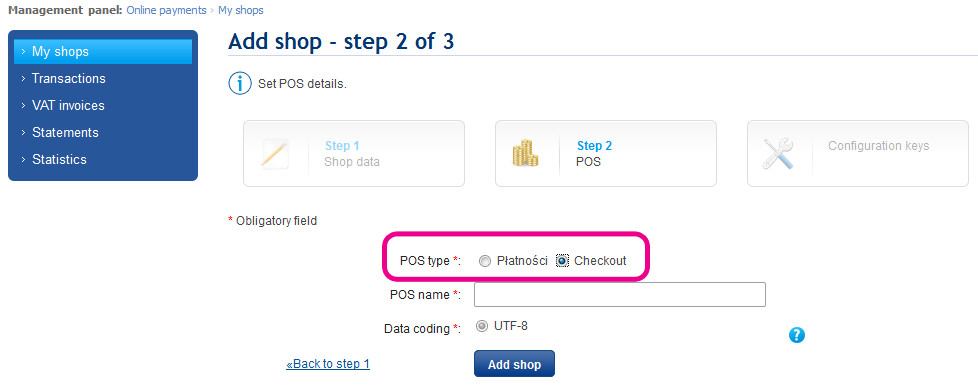Image resolution: width=978 pixels, height=392 pixels.
Task: Select the Checkout POS type radio button
Action: [x=562, y=261]
